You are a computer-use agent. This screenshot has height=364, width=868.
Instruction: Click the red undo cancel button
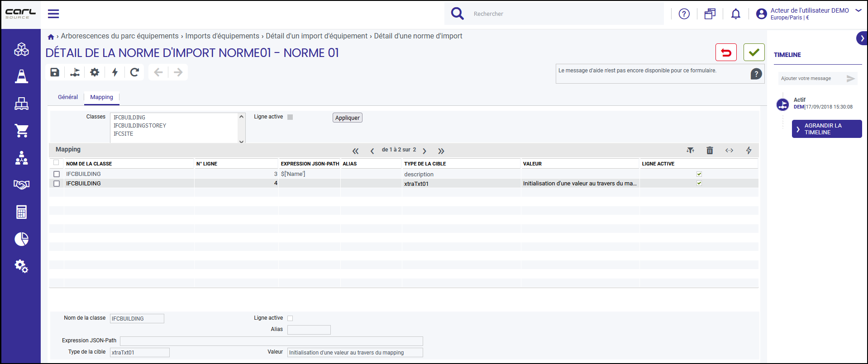[x=726, y=52]
